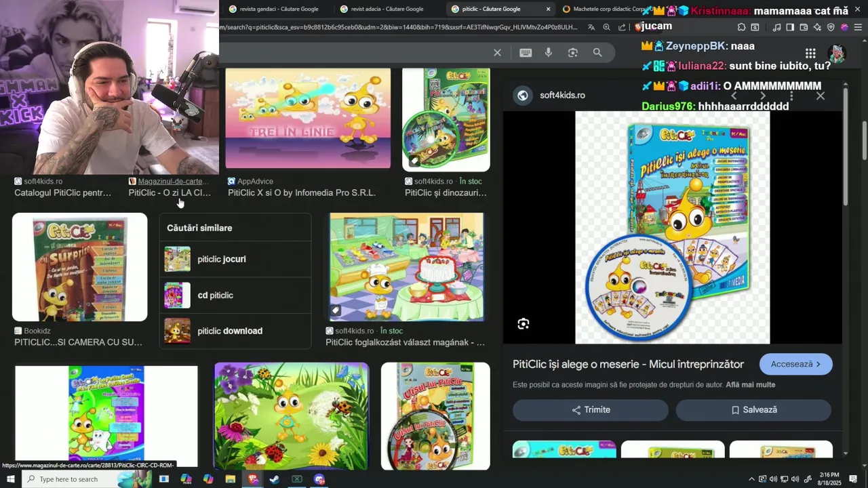Open the Leo AI sparkle icon
The image size is (868, 488).
(817, 27)
